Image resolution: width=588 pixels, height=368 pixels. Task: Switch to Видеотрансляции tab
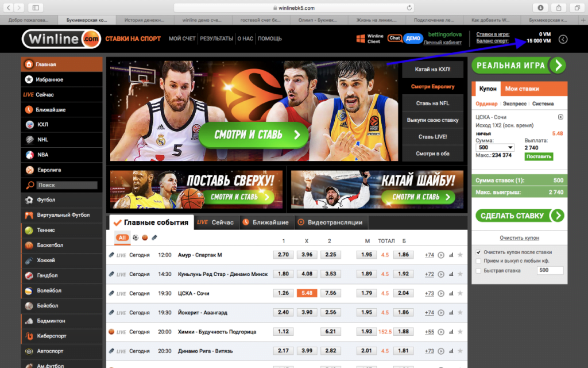(331, 223)
